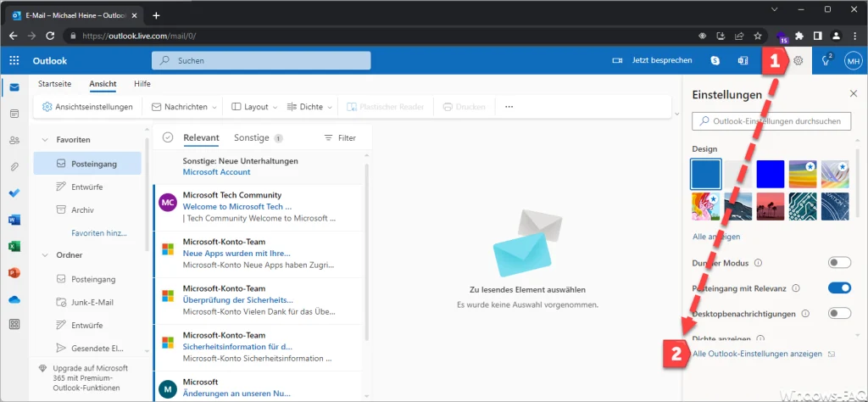Click Alle Outlook-Einstellungen anzeigen link
The image size is (868, 402).
click(755, 354)
